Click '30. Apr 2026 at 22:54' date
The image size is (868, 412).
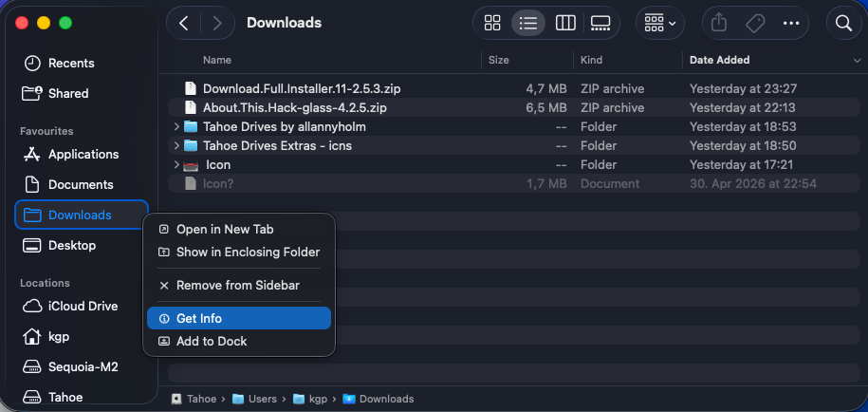(x=753, y=183)
